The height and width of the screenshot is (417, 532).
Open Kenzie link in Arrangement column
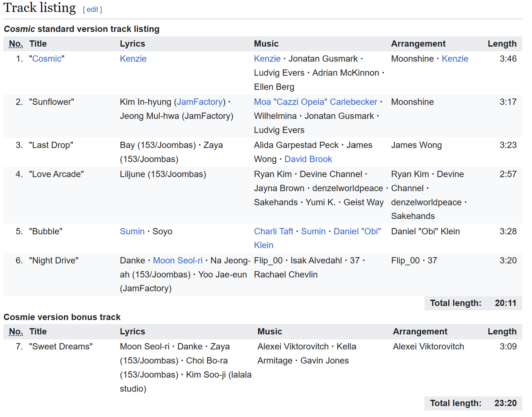(455, 59)
